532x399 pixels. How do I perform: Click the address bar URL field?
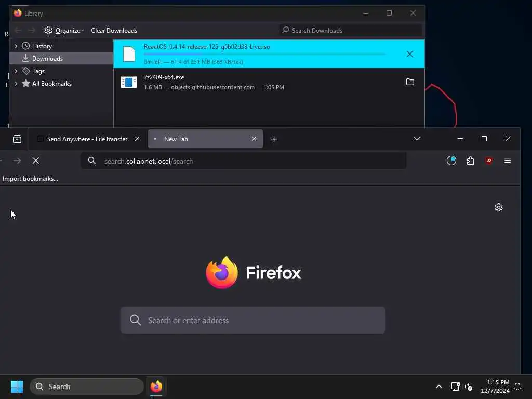click(243, 161)
